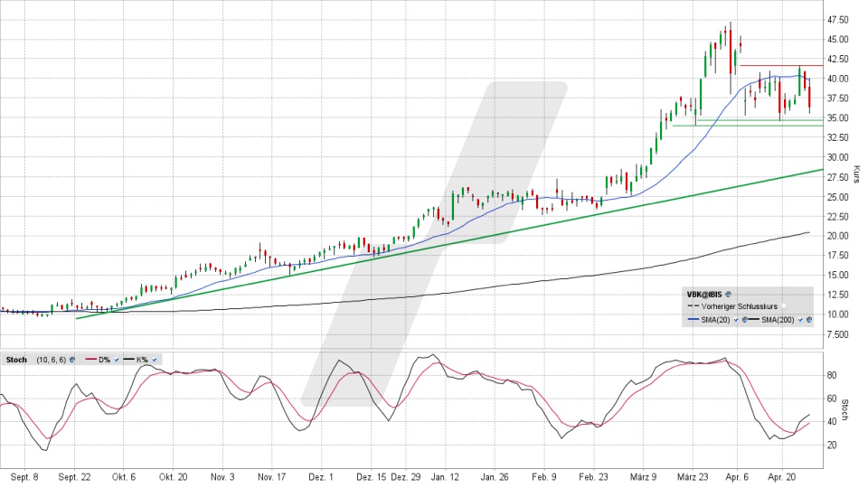Click the Stoch 20 axis label
868x488 pixels.
coord(832,445)
